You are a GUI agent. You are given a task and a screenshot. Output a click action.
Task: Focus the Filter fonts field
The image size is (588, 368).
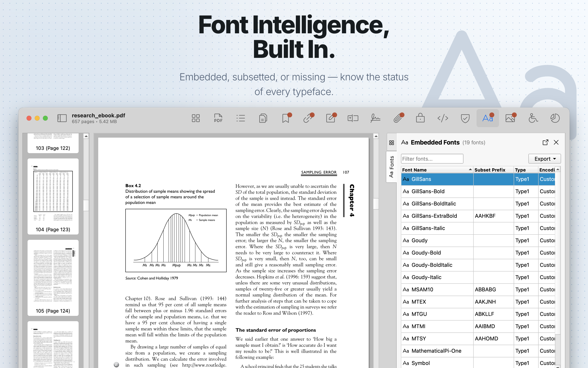[432, 159]
